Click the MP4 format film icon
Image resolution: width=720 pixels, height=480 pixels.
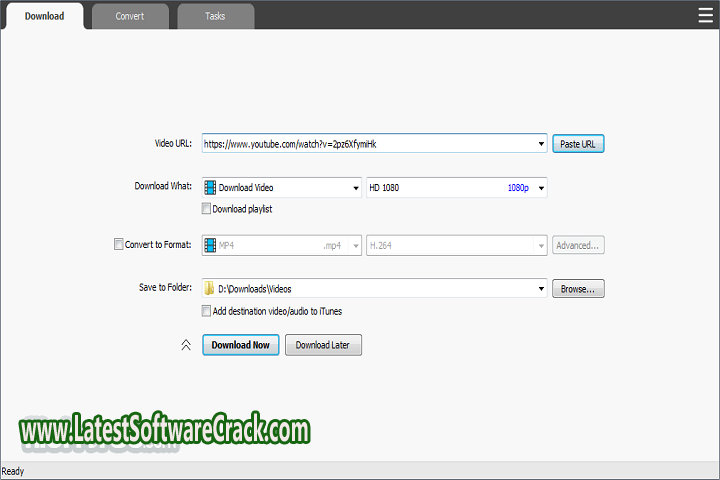pyautogui.click(x=210, y=245)
